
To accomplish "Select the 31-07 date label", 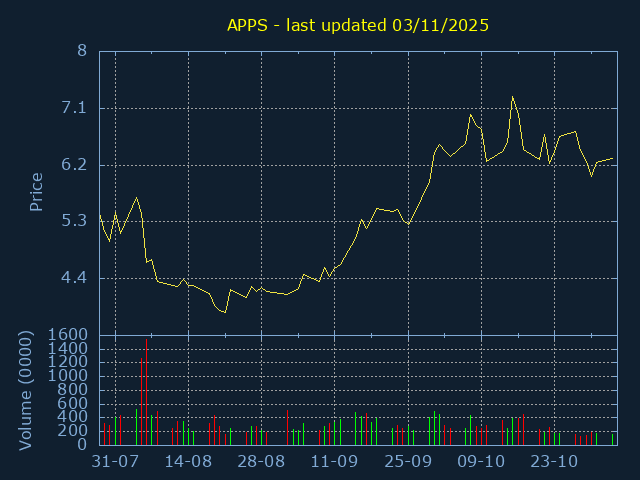I will click(115, 462).
